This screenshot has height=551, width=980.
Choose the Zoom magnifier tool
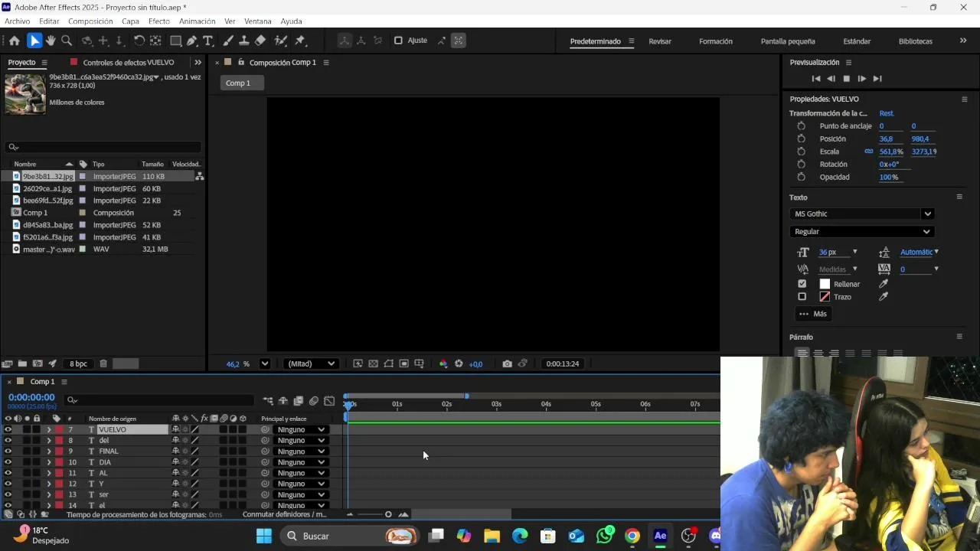coord(67,41)
